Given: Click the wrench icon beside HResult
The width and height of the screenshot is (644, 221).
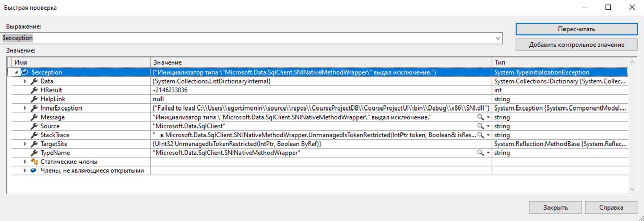Looking at the screenshot, I should coord(34,90).
